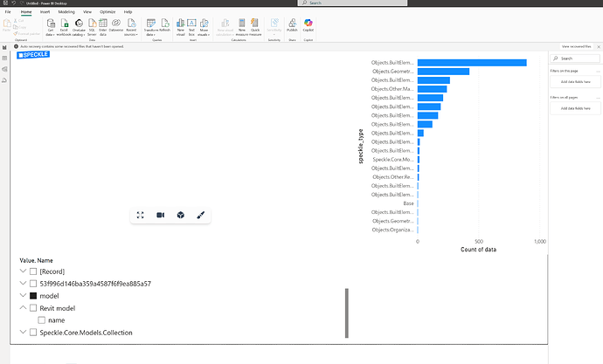The image size is (603, 364).
Task: Switch to Report view in left rail
Action: click(x=4, y=47)
